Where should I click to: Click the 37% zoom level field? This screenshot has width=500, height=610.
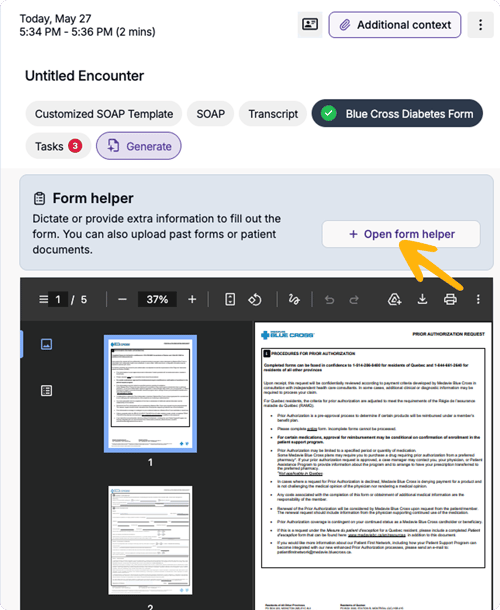tap(157, 299)
